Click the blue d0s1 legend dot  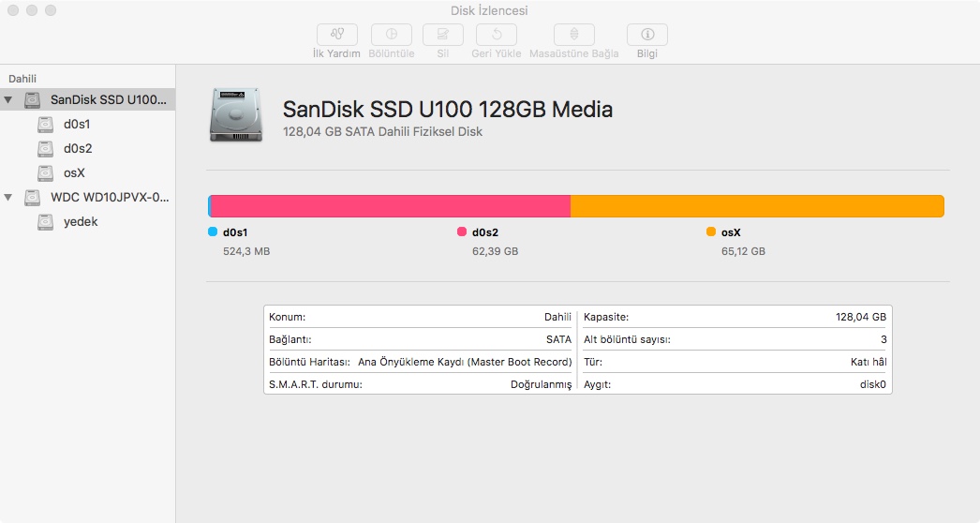[x=213, y=232]
